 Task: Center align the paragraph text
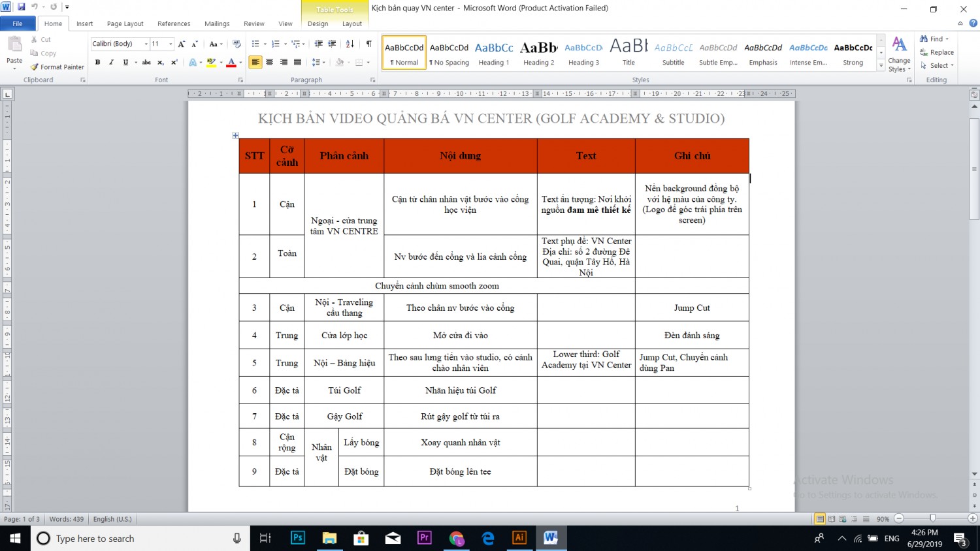[269, 62]
